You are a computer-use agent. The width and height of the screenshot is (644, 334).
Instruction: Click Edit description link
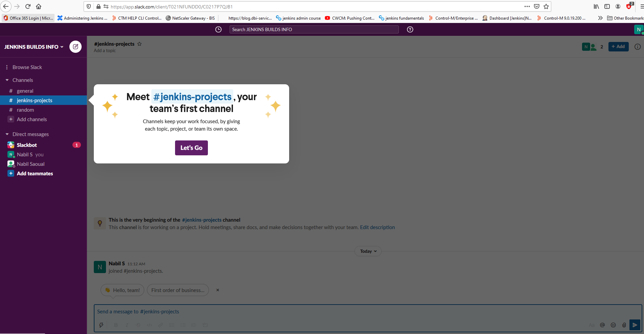tap(377, 227)
